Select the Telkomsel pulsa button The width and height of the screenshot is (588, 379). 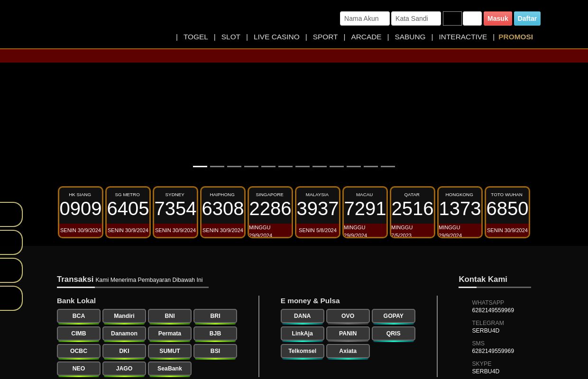pyautogui.click(x=303, y=351)
